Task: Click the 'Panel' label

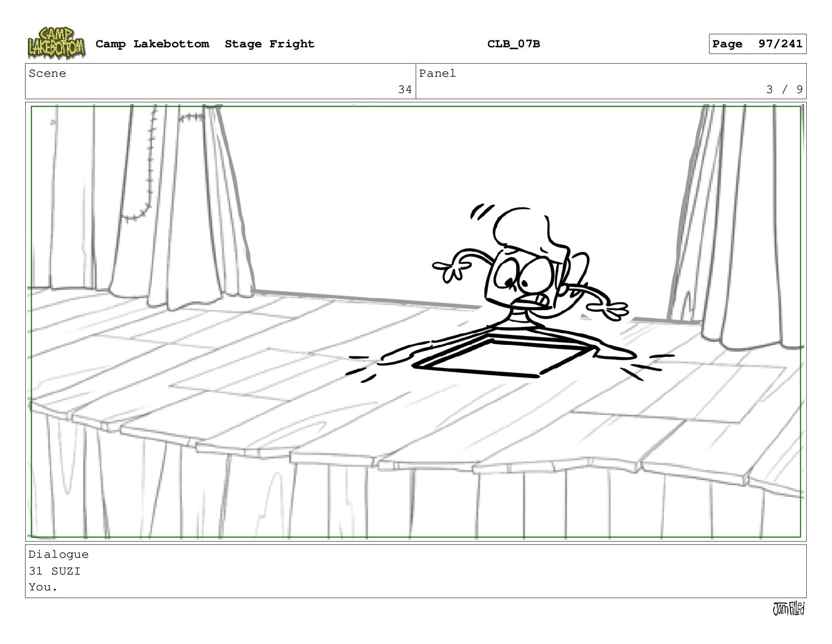Action: (x=438, y=74)
